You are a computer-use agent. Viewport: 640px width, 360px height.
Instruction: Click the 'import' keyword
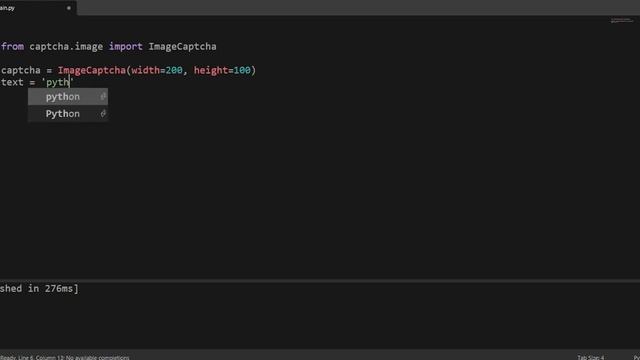pyautogui.click(x=126, y=47)
